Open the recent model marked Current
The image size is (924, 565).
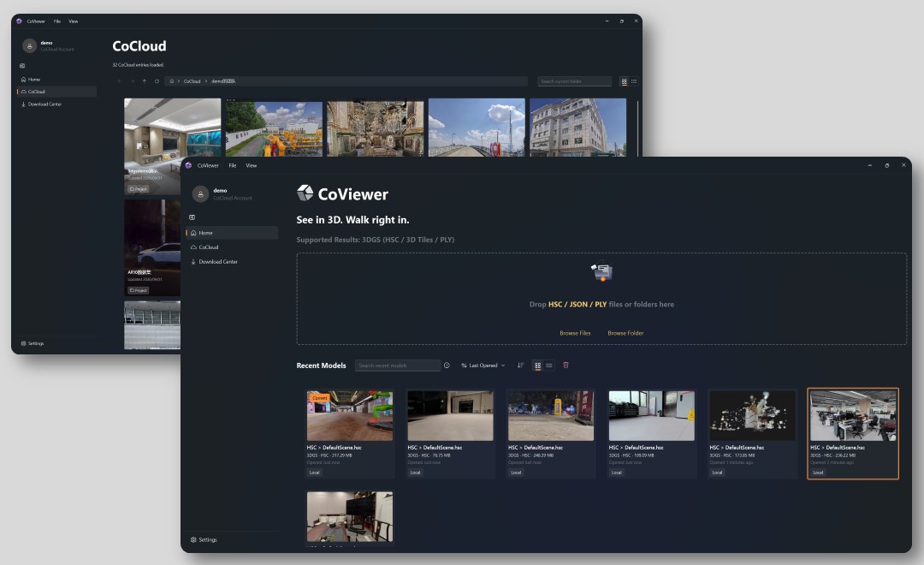click(349, 415)
